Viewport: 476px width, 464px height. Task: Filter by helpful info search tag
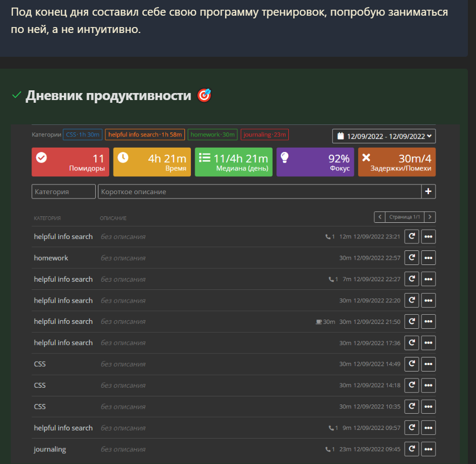(145, 135)
